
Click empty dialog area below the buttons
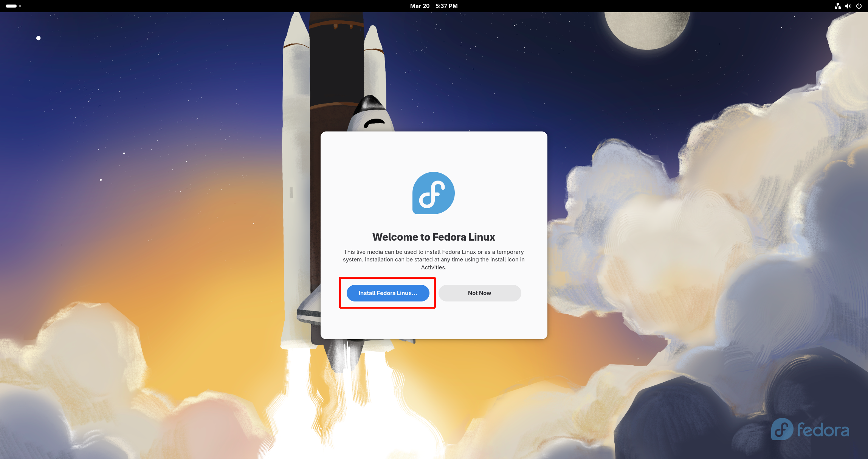[434, 321]
